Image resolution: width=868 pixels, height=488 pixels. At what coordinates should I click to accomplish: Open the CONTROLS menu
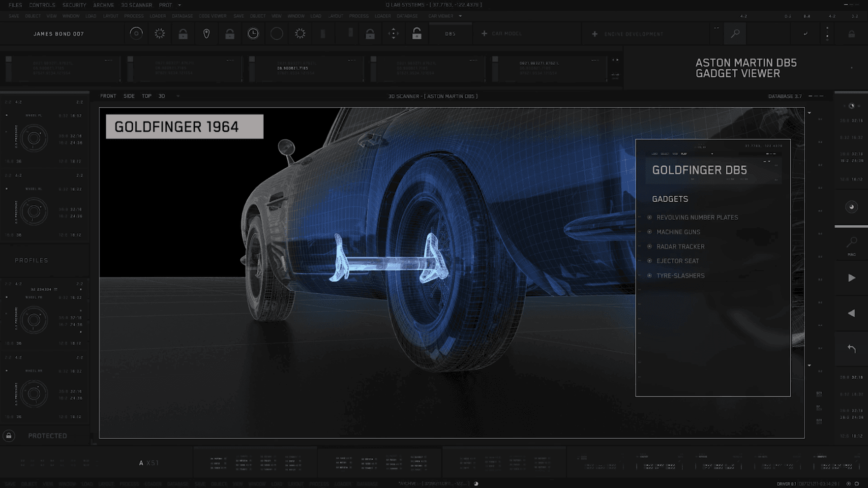click(42, 5)
